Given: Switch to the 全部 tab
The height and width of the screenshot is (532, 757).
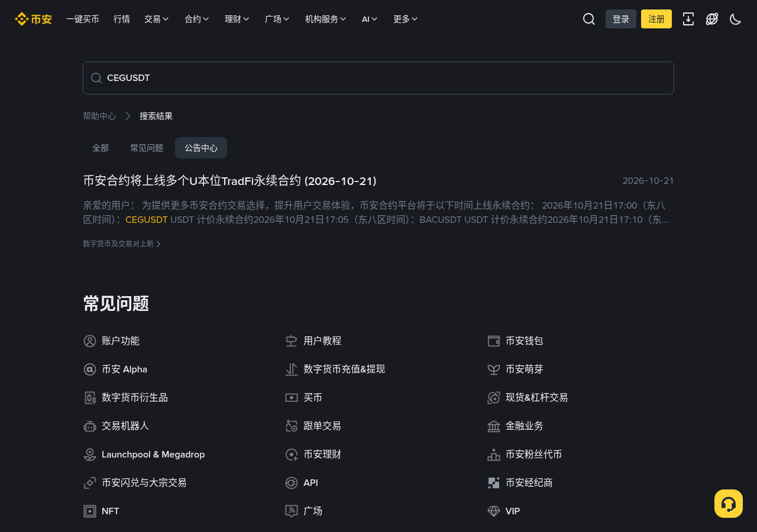Looking at the screenshot, I should 101,148.
